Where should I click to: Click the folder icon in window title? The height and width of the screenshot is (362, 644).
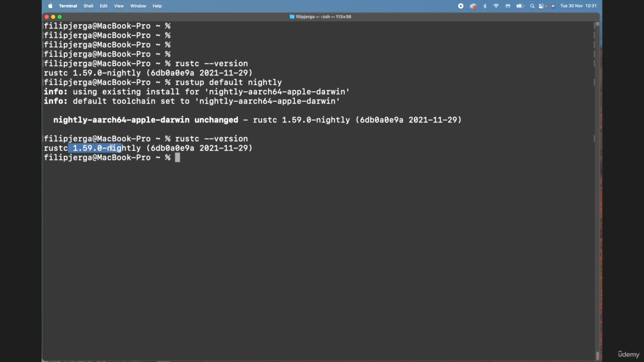[292, 17]
